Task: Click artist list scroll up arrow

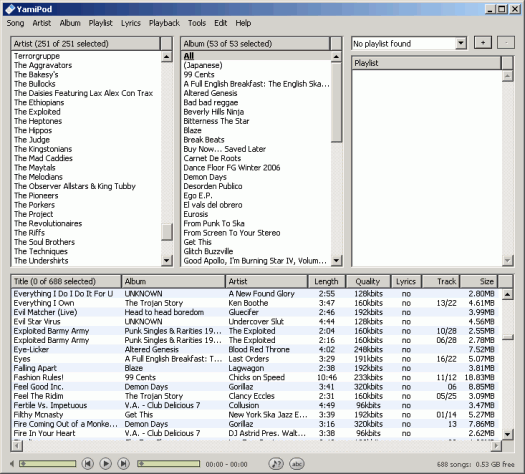Action: click(166, 56)
